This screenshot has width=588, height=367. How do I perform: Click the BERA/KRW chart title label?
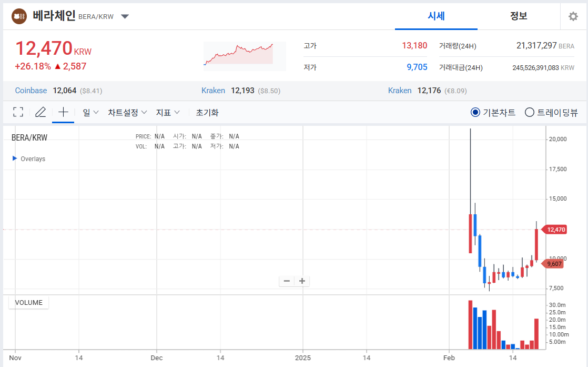(x=29, y=138)
